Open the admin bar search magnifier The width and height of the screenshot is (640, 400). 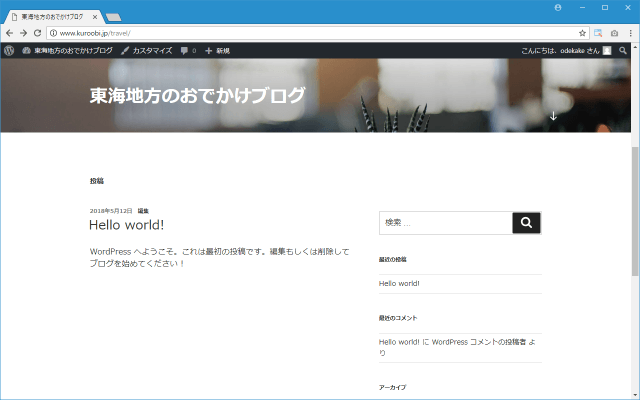coord(622,51)
